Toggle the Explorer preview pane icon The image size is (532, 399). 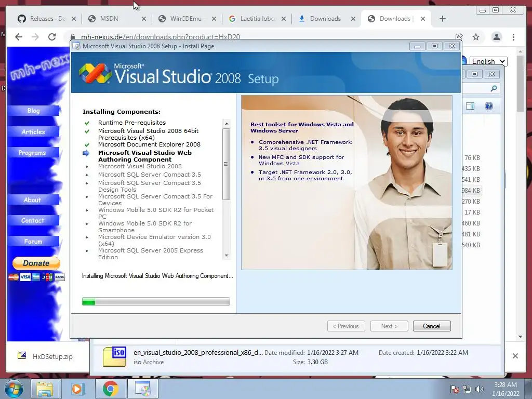pyautogui.click(x=470, y=106)
